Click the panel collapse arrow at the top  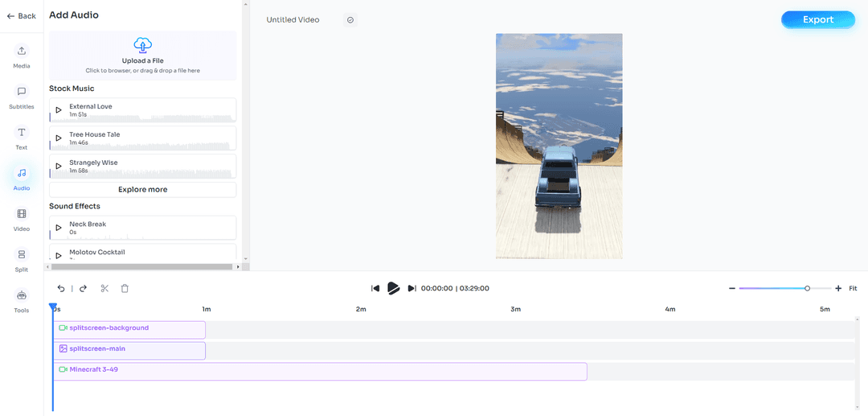click(247, 4)
